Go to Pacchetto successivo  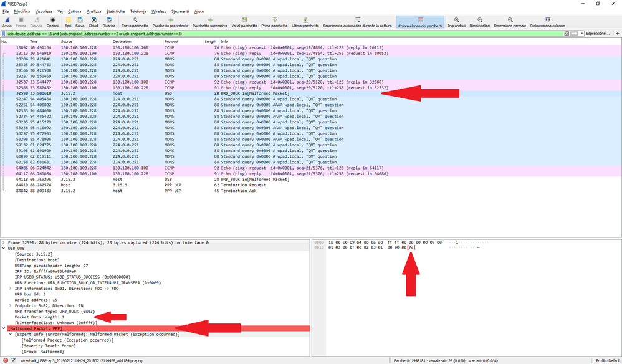(210, 22)
